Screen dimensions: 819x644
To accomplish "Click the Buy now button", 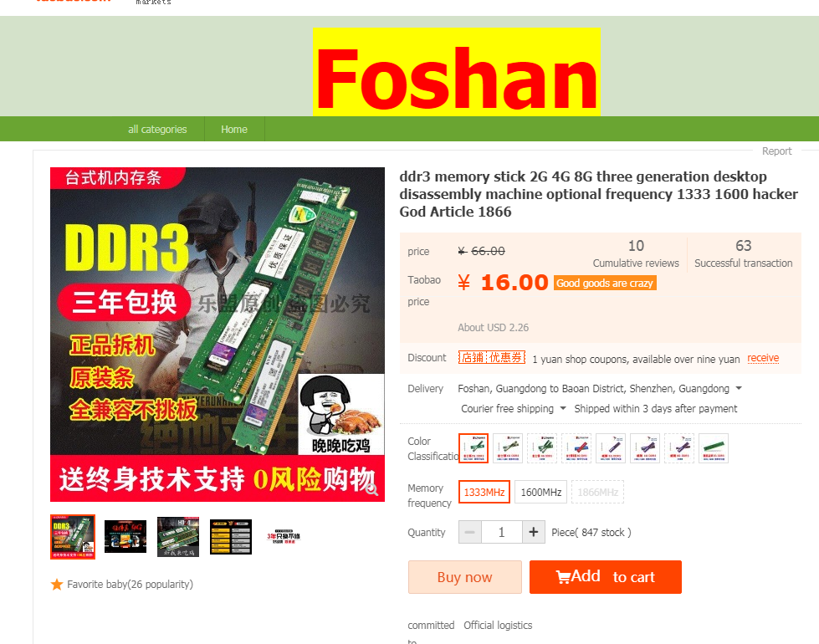I will pyautogui.click(x=465, y=577).
